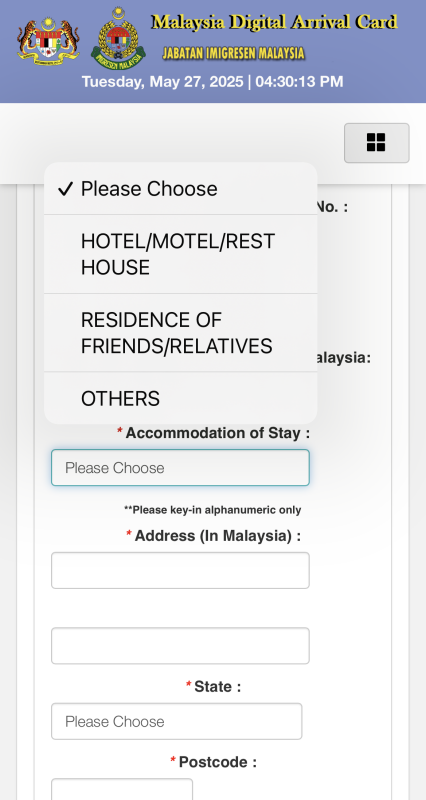Click the Address (In Malaysia) label

(x=218, y=536)
